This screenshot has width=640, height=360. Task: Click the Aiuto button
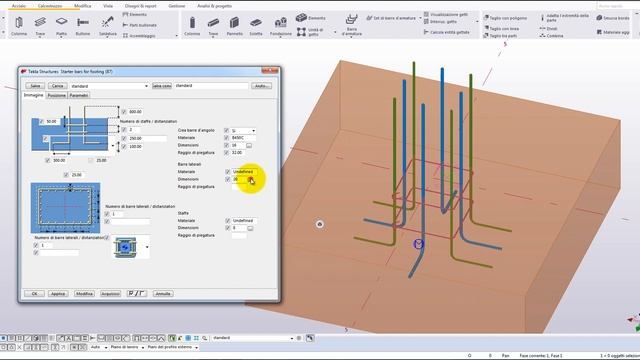tap(261, 86)
